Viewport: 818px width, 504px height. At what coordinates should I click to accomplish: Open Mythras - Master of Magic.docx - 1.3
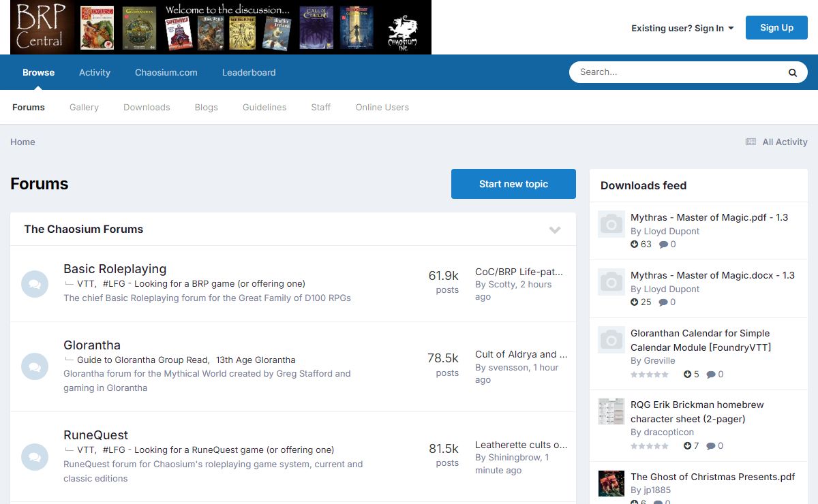tap(712, 275)
